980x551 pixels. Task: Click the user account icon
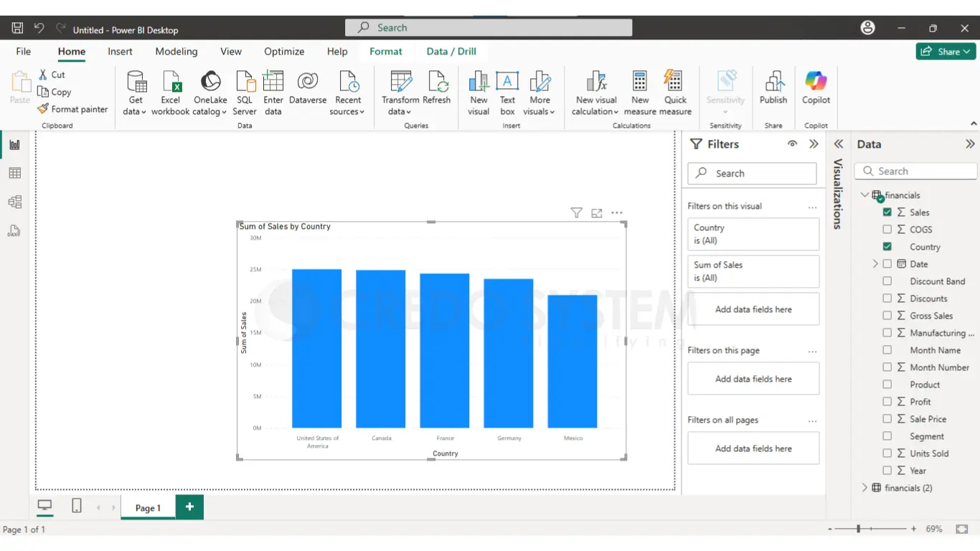868,28
